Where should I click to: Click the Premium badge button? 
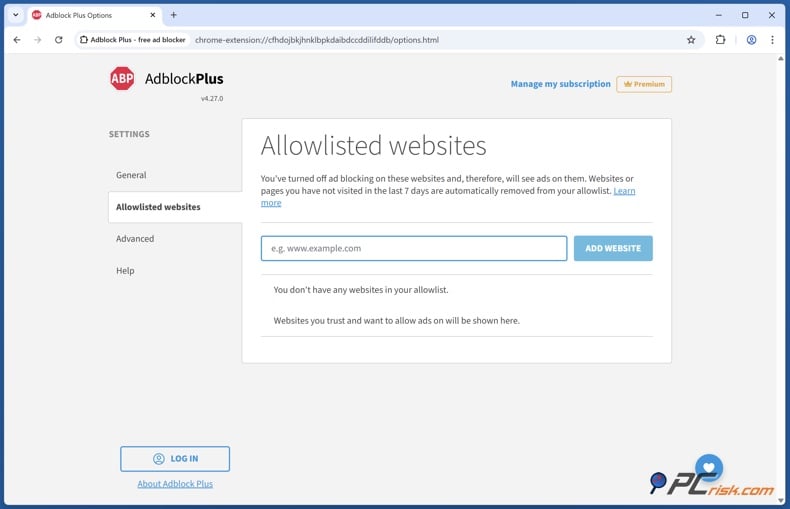click(x=644, y=84)
